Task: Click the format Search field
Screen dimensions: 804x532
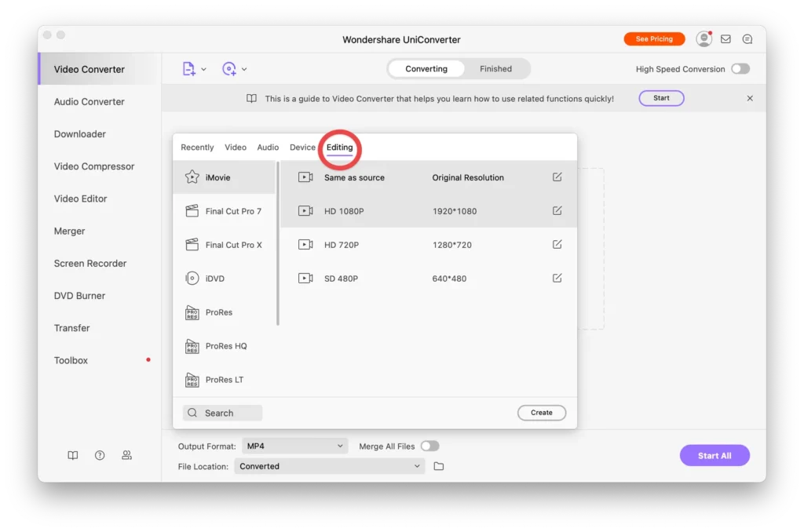Action: (x=222, y=413)
